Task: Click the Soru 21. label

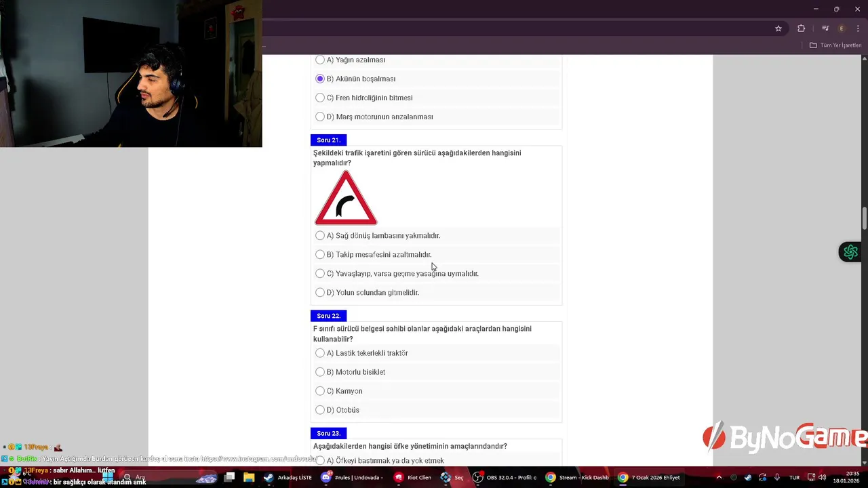Action: coord(328,140)
